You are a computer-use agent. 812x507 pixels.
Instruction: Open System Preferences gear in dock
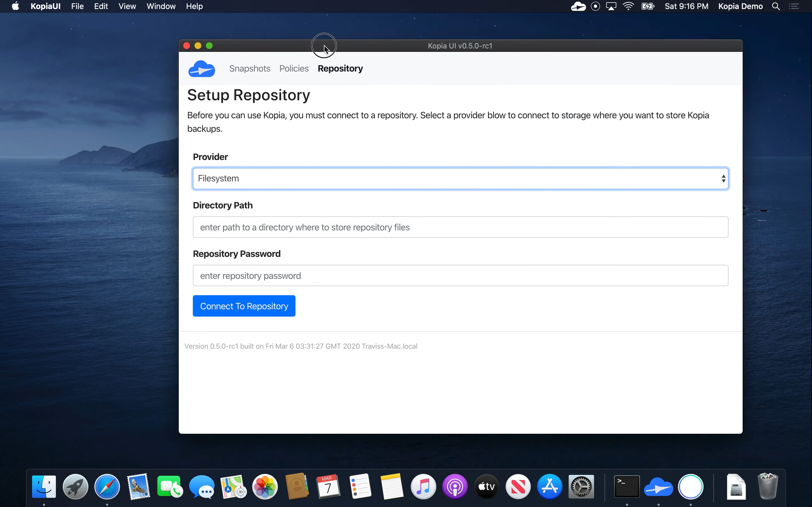tap(581, 486)
